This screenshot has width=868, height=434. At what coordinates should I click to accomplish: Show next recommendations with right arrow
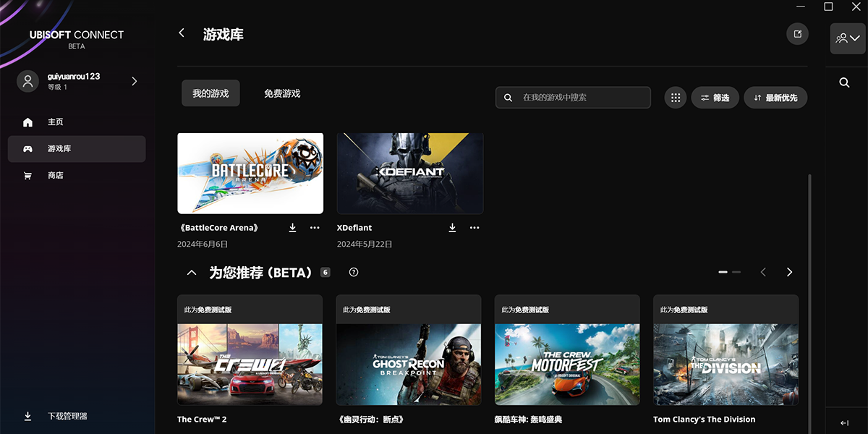789,272
